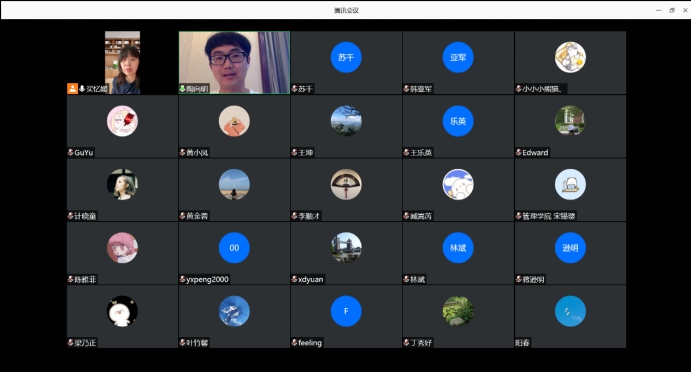Click the 黄金蓉 name label
691x372 pixels.
tap(197, 216)
